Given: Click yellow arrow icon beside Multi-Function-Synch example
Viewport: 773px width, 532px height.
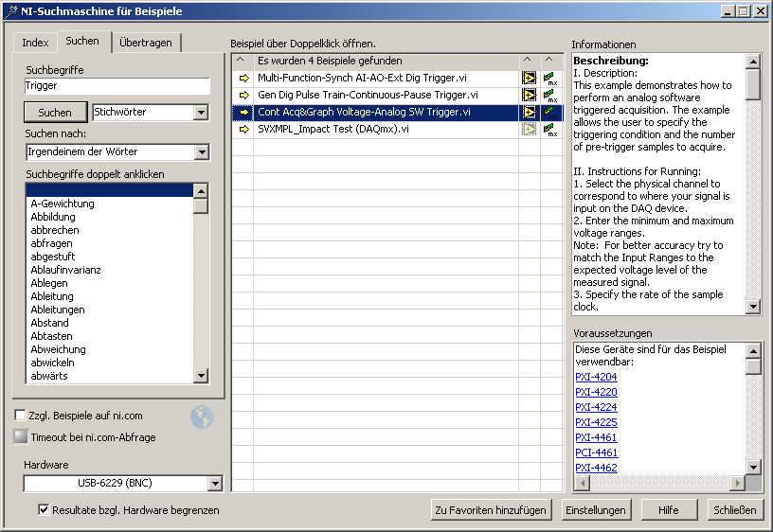Looking at the screenshot, I should [244, 78].
